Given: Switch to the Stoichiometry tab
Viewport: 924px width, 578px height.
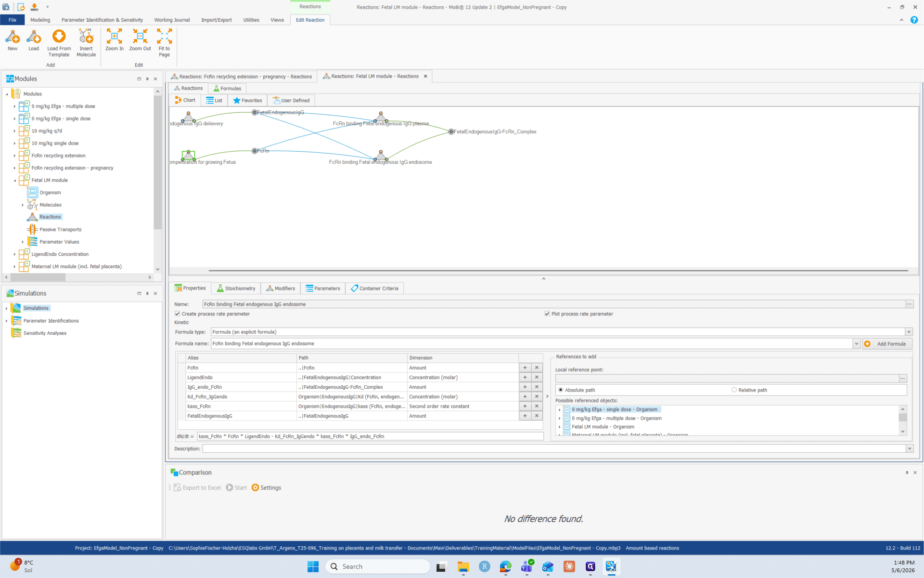Looking at the screenshot, I should (x=236, y=288).
